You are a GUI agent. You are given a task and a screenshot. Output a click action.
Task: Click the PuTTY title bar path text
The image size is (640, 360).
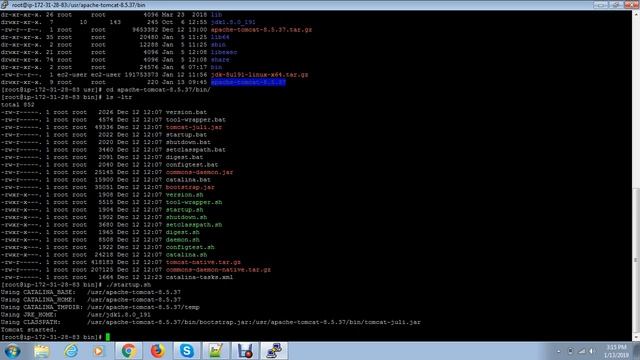78,5
